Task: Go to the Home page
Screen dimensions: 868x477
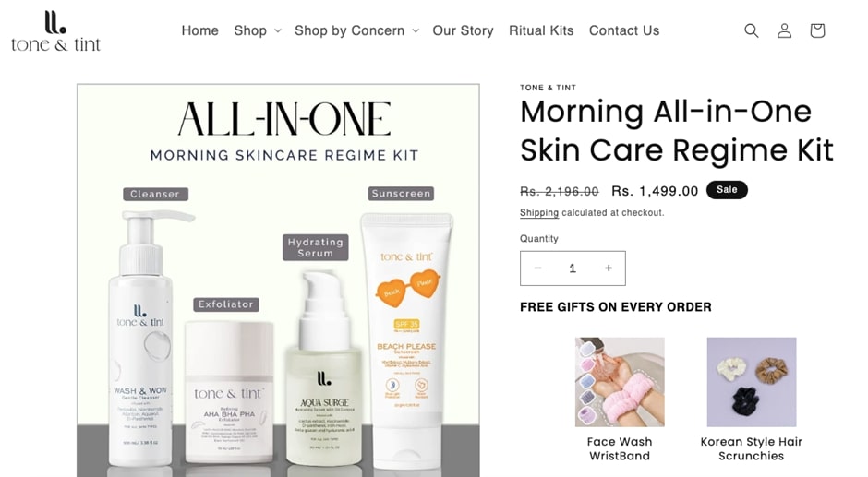Action: point(199,30)
